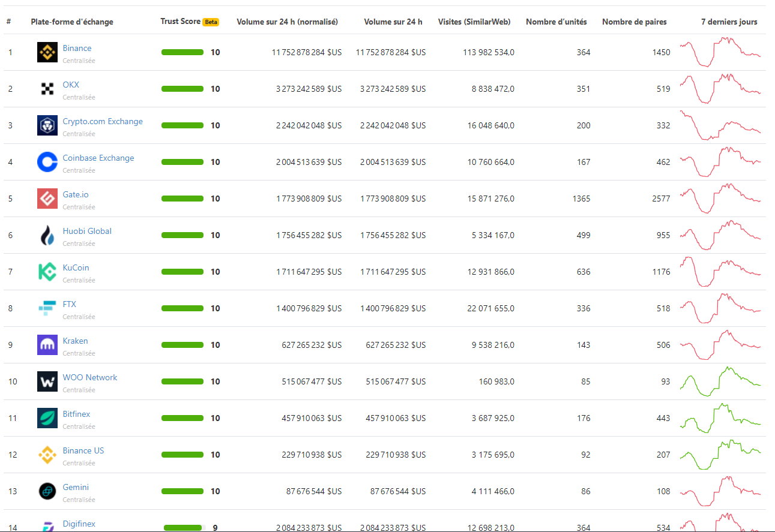View WOO Network's green 7-day sparkline
Viewport: 775px width, 532px height.
point(720,381)
